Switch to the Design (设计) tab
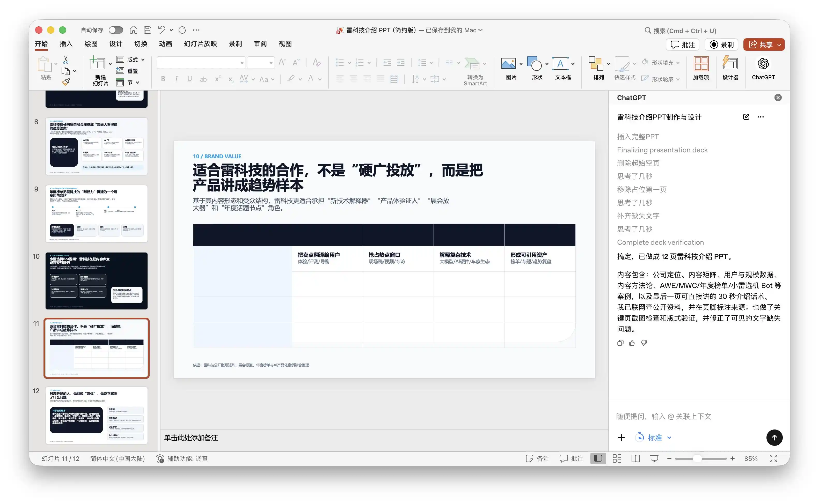 point(116,44)
